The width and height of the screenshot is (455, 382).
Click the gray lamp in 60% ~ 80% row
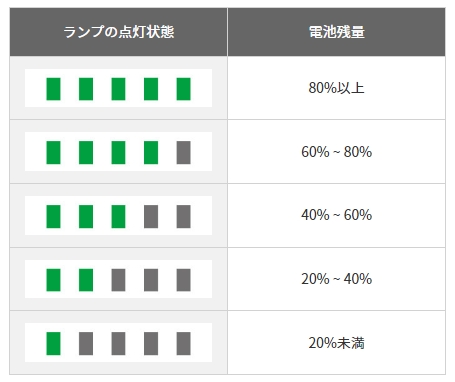(183, 153)
